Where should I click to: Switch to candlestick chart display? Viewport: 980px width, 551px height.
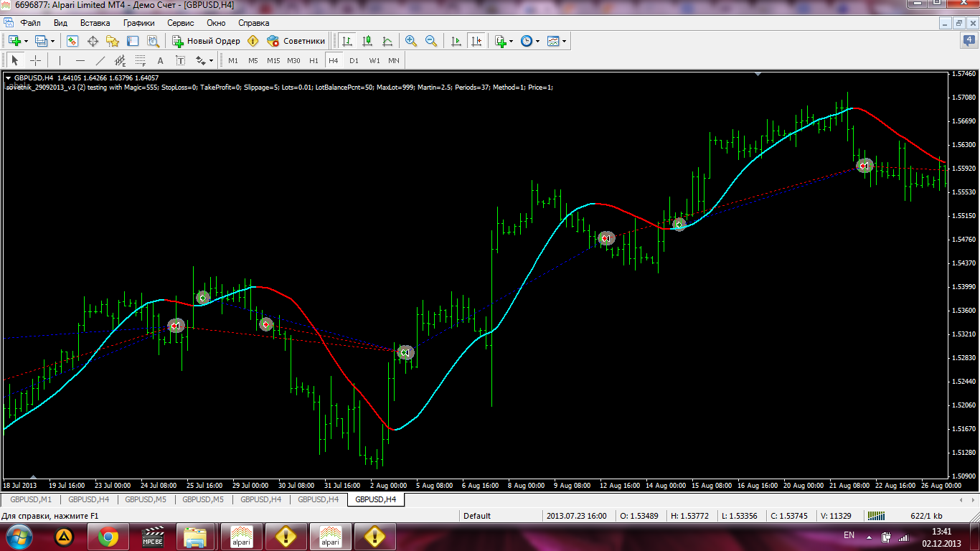(367, 41)
